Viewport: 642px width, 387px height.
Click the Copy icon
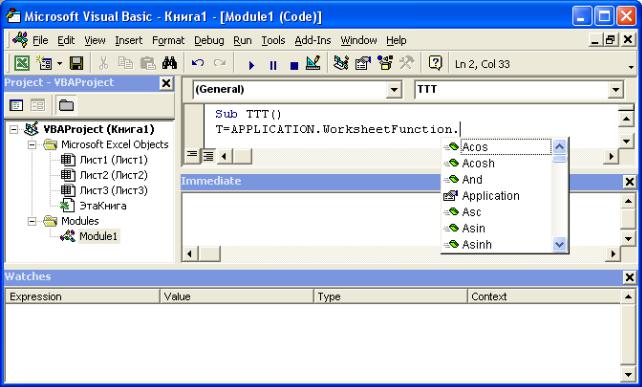coord(125,63)
